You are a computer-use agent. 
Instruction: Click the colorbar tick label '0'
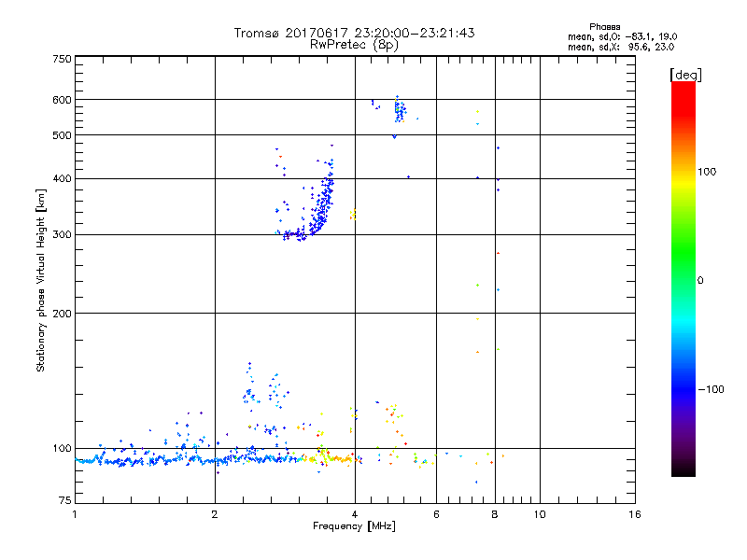pyautogui.click(x=700, y=281)
